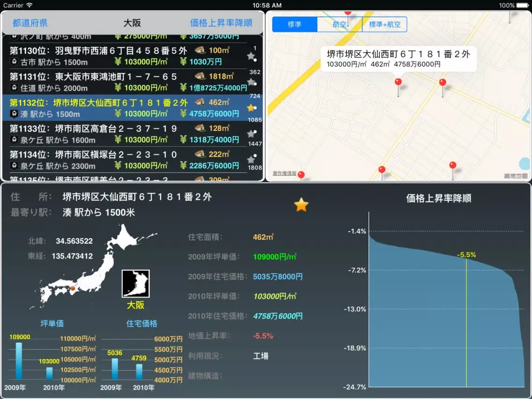Tap the house icon next to 222m²
Image resolution: width=532 pixels, height=399 pixels.
[200, 154]
